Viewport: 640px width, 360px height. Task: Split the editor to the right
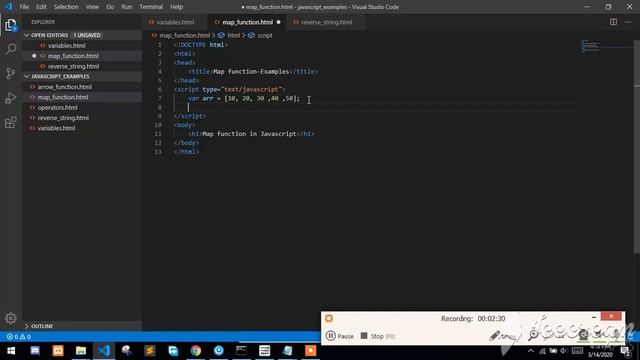coord(613,22)
